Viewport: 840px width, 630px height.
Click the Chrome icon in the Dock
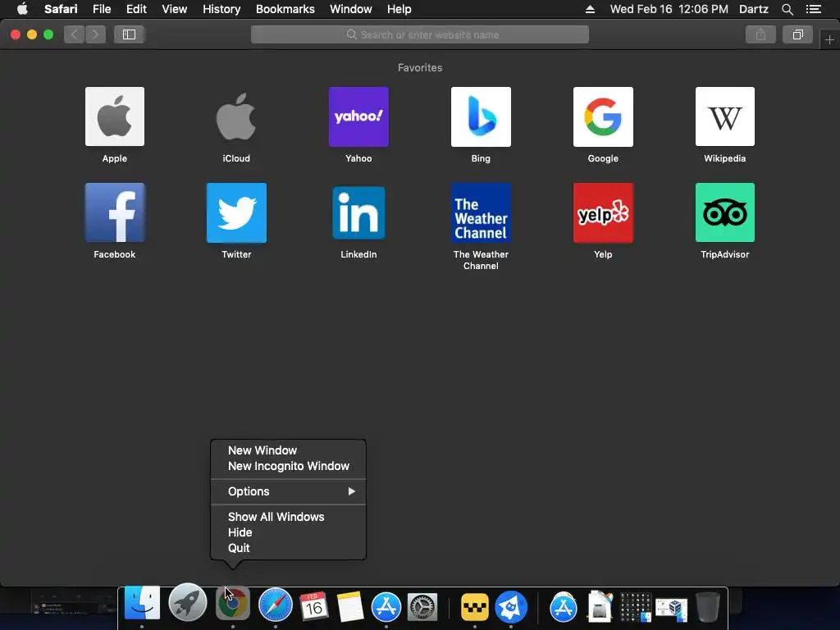click(232, 605)
